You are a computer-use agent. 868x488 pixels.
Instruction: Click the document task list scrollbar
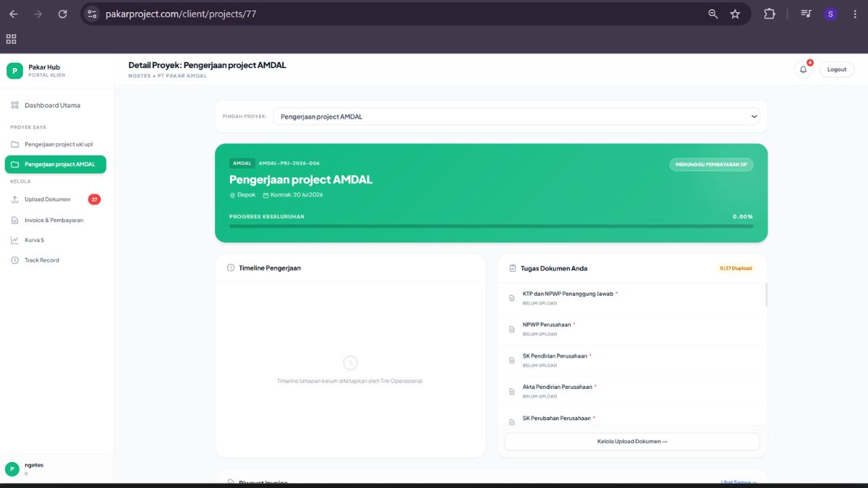pos(766,295)
